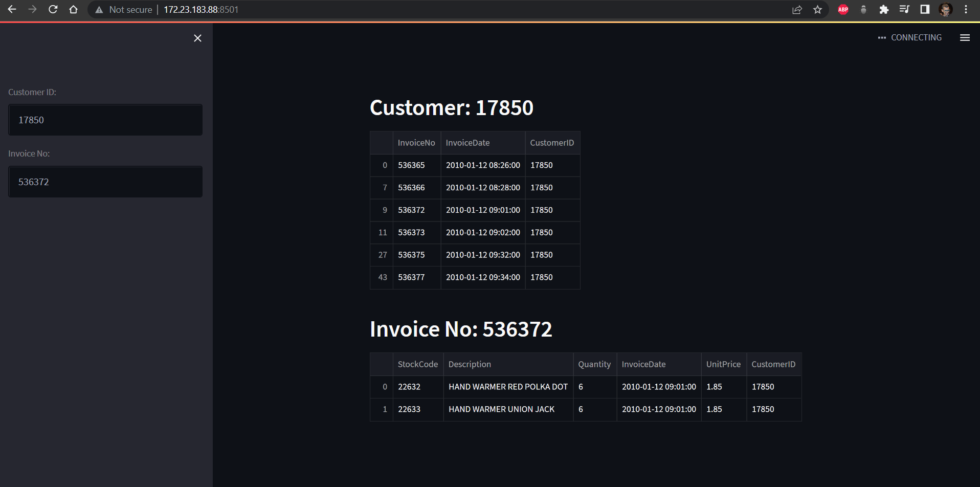Open the Streamlit hamburger menu

[x=965, y=37]
